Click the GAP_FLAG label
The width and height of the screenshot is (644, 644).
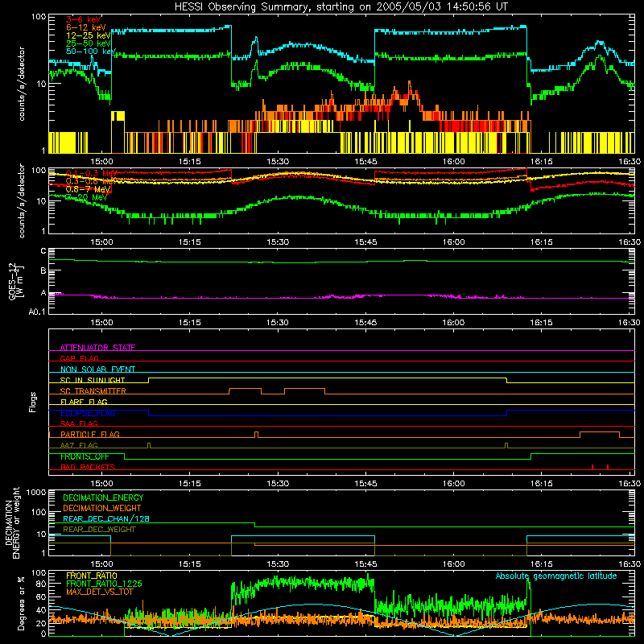coord(79,358)
